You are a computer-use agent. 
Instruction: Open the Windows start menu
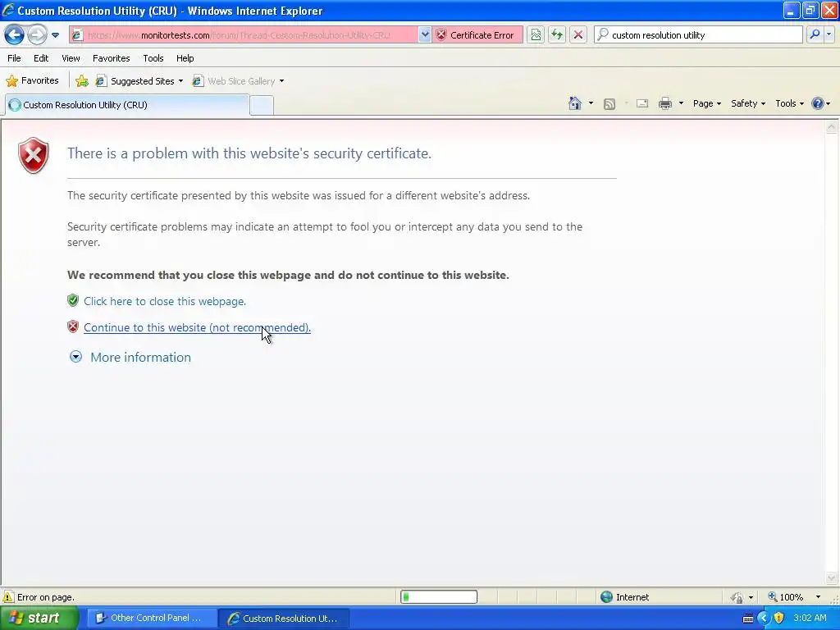[x=39, y=619]
